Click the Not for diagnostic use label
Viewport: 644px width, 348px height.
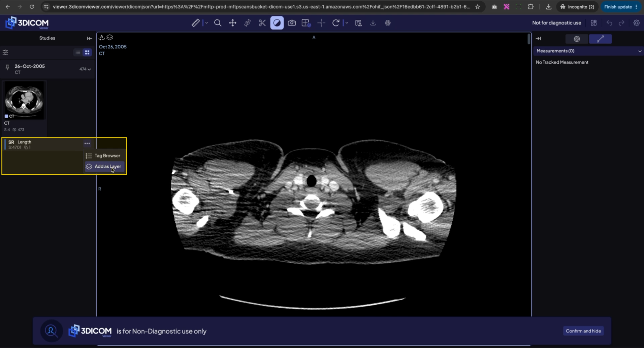click(556, 23)
